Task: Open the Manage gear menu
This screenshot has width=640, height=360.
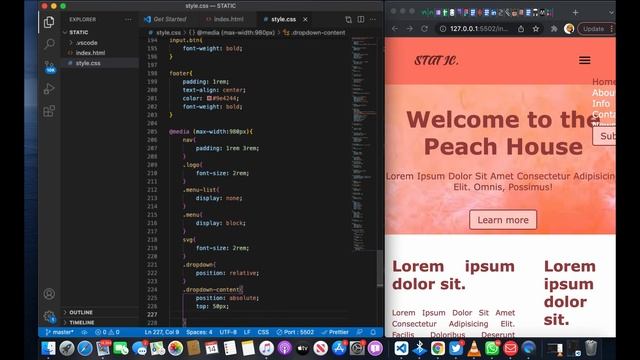Action: [49, 316]
